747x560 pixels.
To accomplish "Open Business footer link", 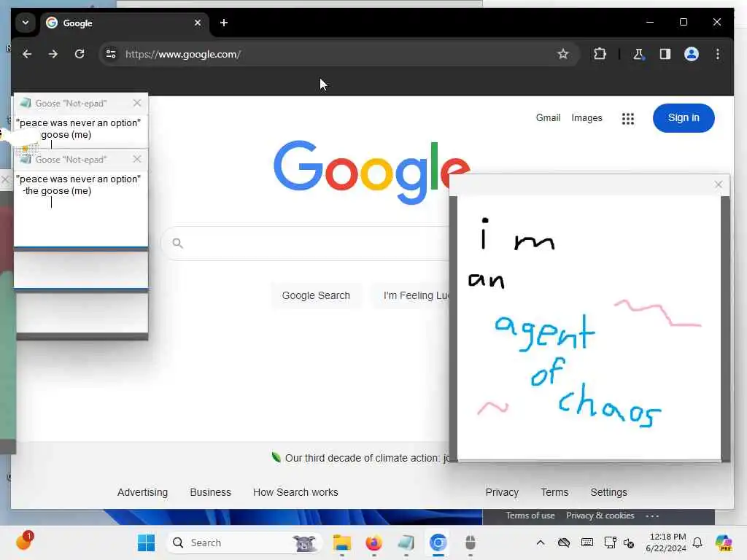I will point(210,492).
